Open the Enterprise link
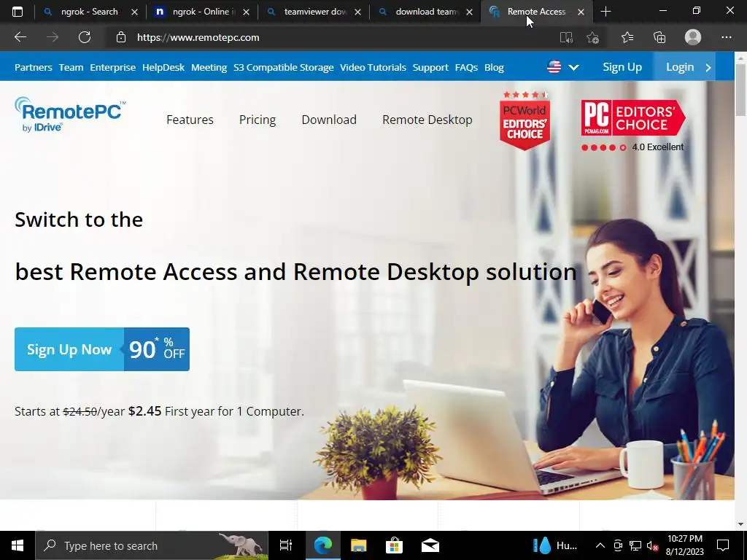Screen dimensions: 747x560 [112, 67]
